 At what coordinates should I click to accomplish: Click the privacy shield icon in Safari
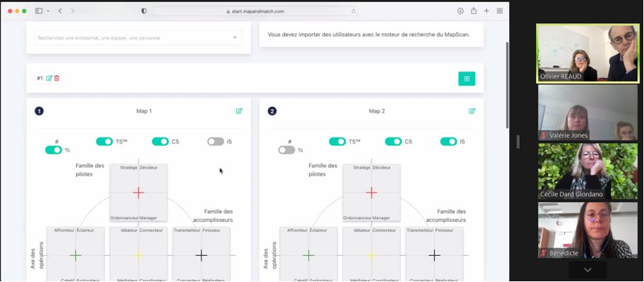(x=144, y=11)
